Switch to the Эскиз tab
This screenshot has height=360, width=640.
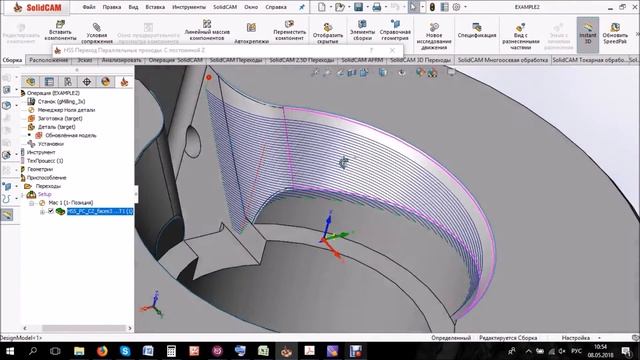(x=85, y=60)
